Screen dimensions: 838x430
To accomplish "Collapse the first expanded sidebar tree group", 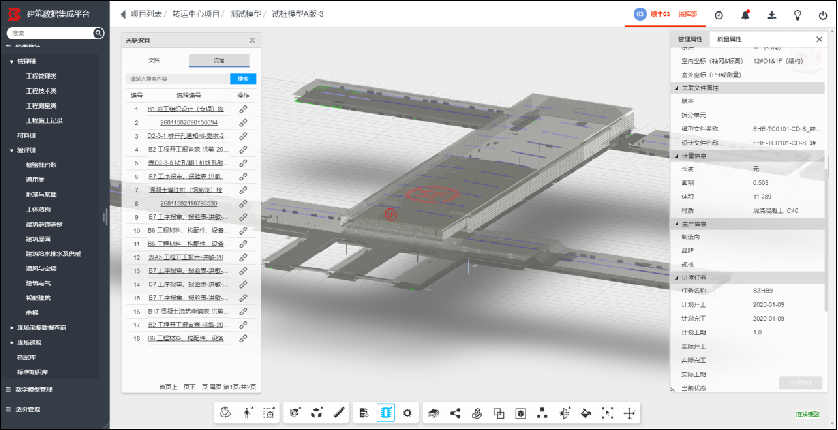I will (11, 62).
